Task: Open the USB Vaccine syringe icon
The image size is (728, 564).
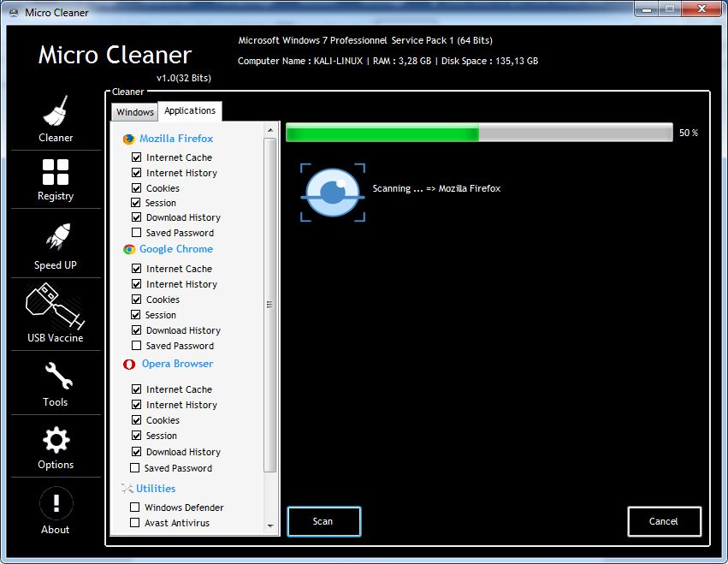Action: pos(55,306)
